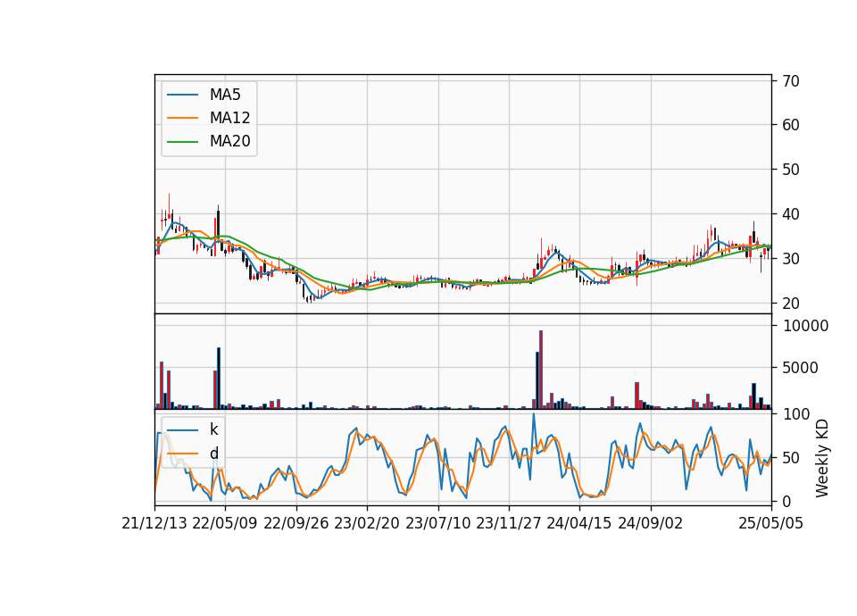Select the 22/05/09 date tick label

coord(225,523)
